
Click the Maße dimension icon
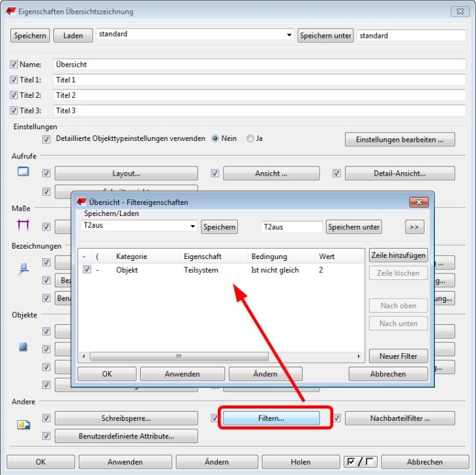tap(23, 225)
